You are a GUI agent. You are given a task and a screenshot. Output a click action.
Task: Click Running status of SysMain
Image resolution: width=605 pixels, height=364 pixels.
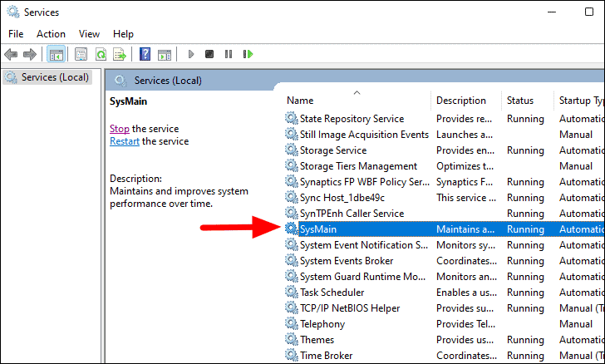coord(525,229)
